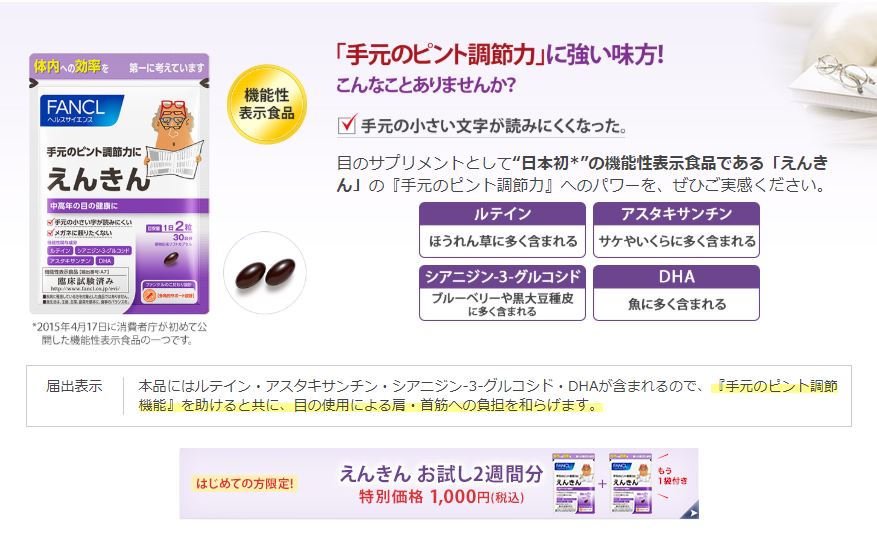Open the えんきん お試し2週間分 trial banner
Viewport: 877px width, 540px height.
439,483
